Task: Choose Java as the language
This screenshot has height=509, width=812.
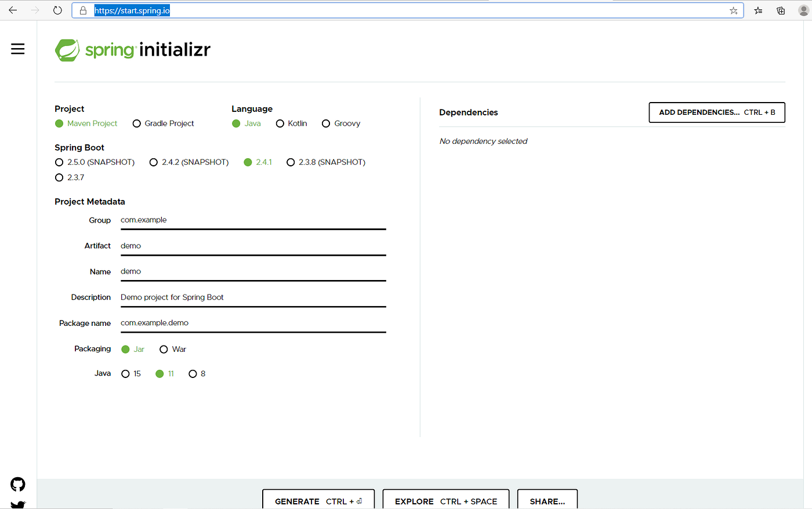Action: (x=246, y=123)
